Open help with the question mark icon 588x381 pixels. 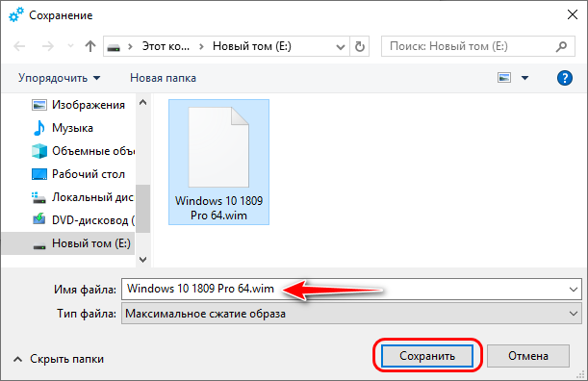pos(564,78)
